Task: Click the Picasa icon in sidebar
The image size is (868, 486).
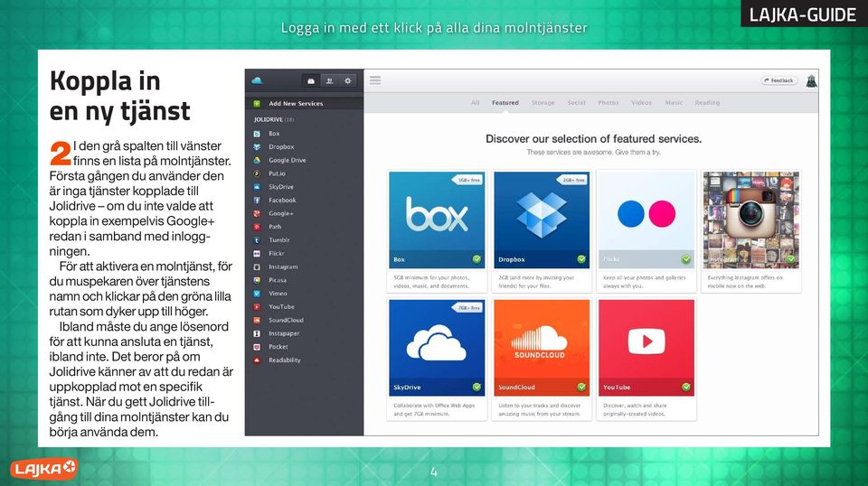Action: click(257, 280)
